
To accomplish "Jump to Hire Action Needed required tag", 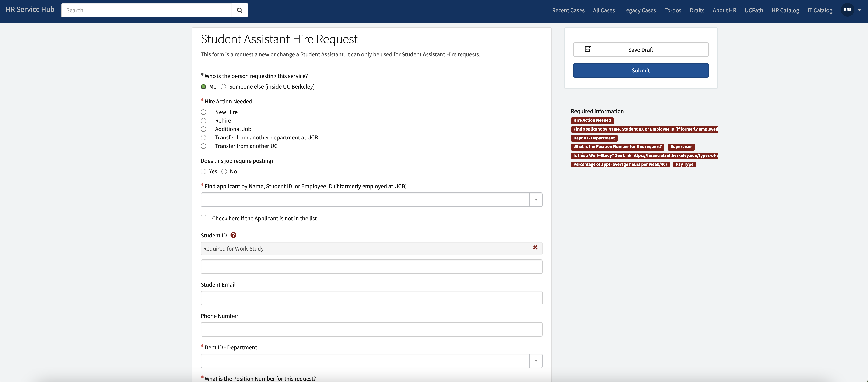I will coord(592,121).
